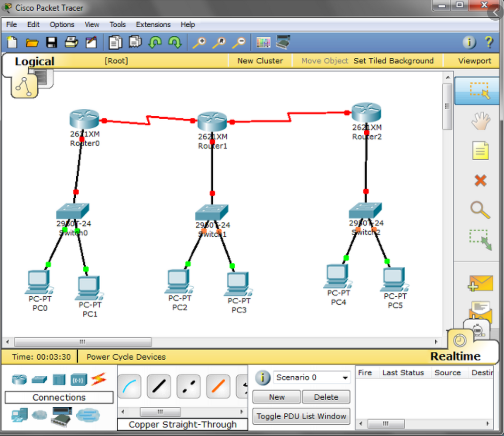Image resolution: width=504 pixels, height=436 pixels.
Task: Open the View menu
Action: coord(92,24)
